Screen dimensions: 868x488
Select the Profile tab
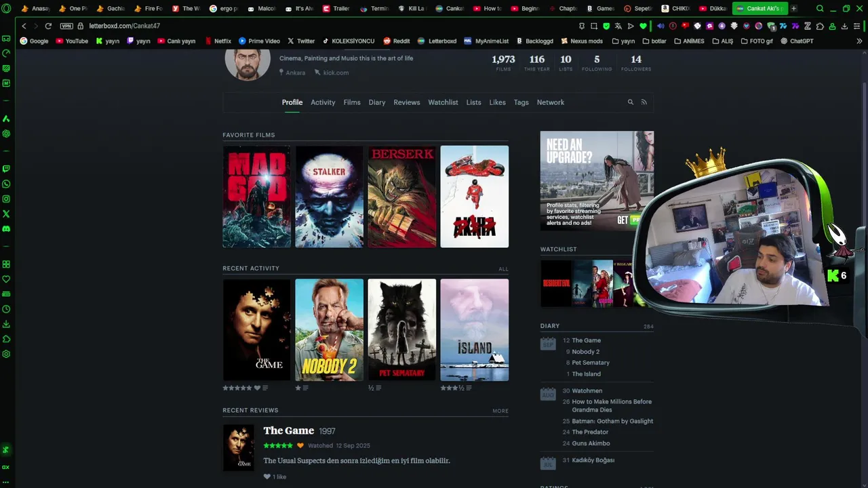point(292,102)
